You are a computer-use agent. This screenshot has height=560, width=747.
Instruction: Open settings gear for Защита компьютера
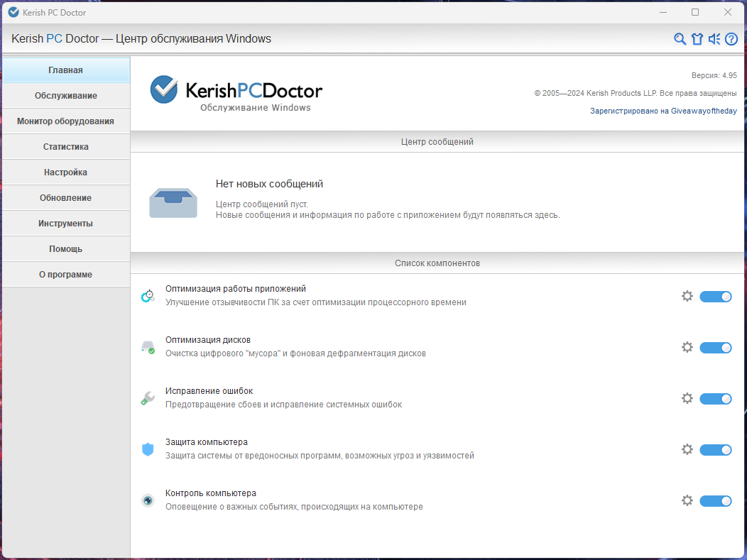tap(687, 449)
